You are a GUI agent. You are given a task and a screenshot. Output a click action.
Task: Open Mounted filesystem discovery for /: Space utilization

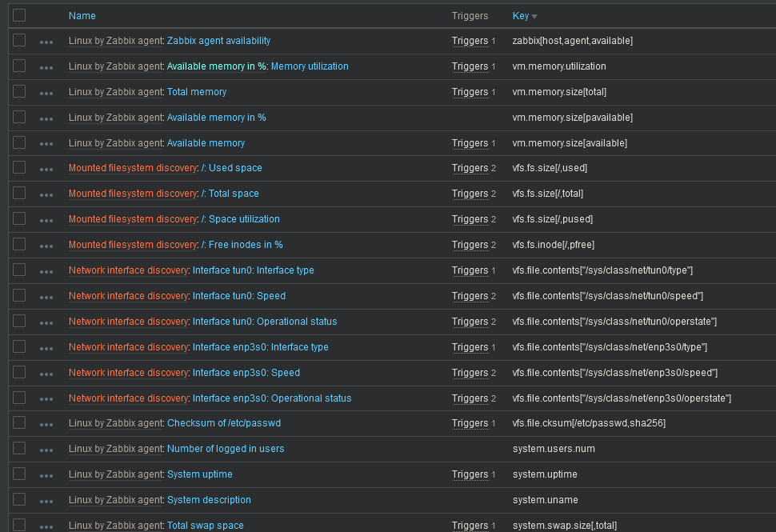click(132, 219)
